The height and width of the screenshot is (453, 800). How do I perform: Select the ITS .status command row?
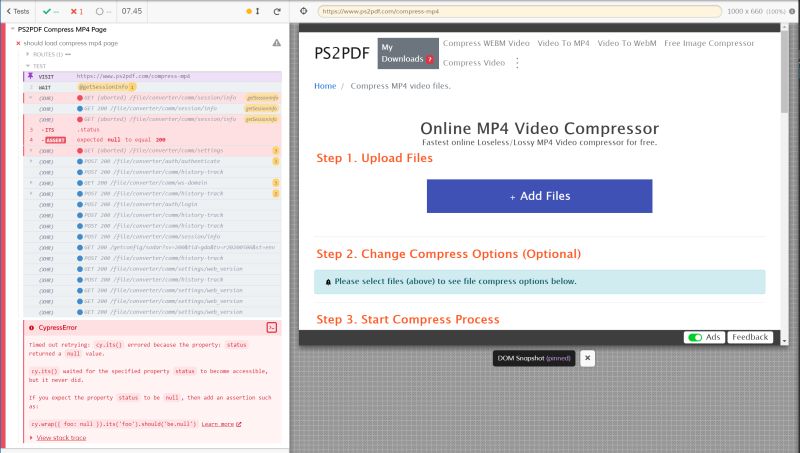[152, 130]
